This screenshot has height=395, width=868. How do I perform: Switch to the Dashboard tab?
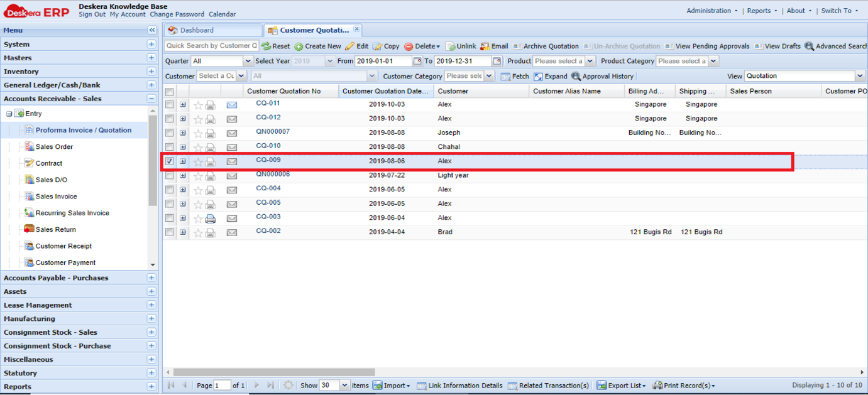click(213, 30)
